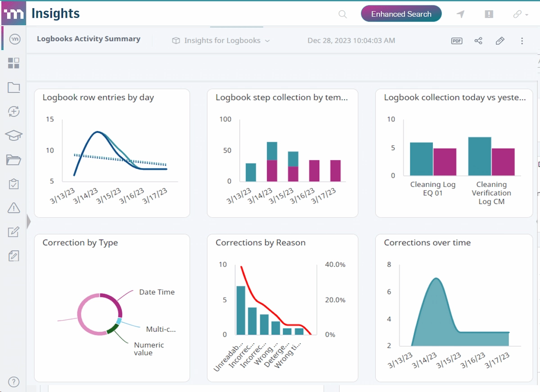Click the search magnifier icon

coord(342,14)
